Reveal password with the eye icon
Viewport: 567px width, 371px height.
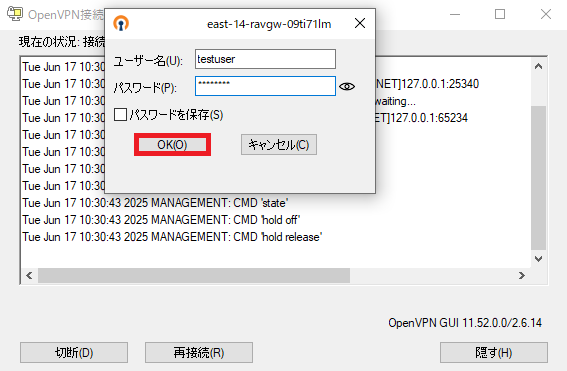tap(347, 86)
